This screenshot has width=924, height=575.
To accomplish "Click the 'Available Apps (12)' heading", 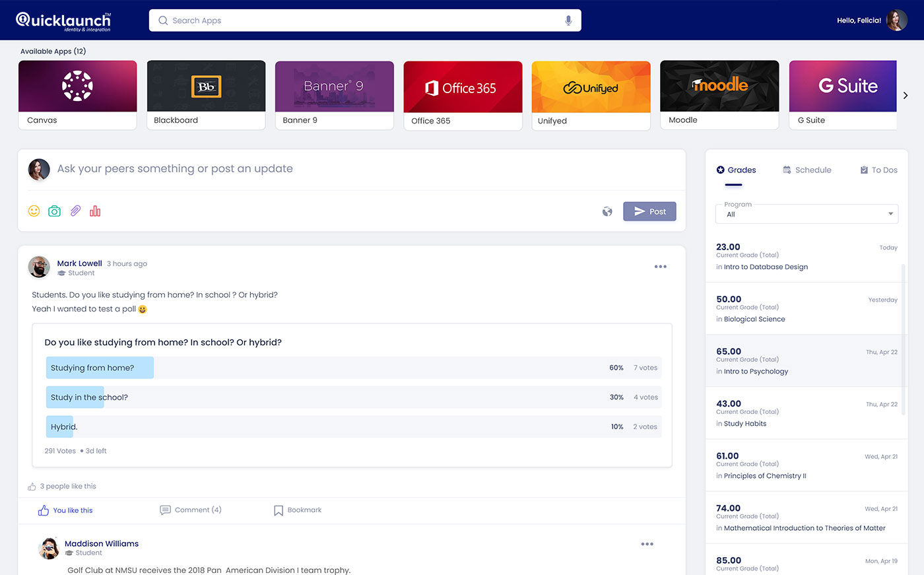I will click(x=53, y=51).
